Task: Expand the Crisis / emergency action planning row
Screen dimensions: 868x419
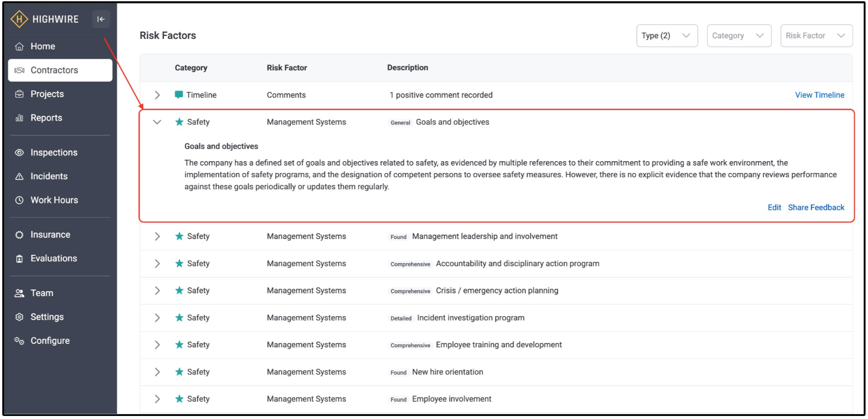Action: tap(158, 291)
